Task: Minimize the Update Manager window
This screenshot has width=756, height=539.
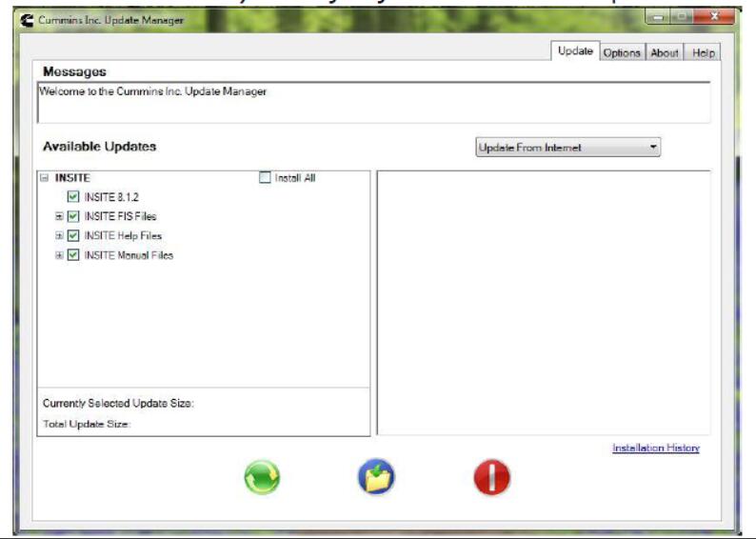Action: coord(658,17)
